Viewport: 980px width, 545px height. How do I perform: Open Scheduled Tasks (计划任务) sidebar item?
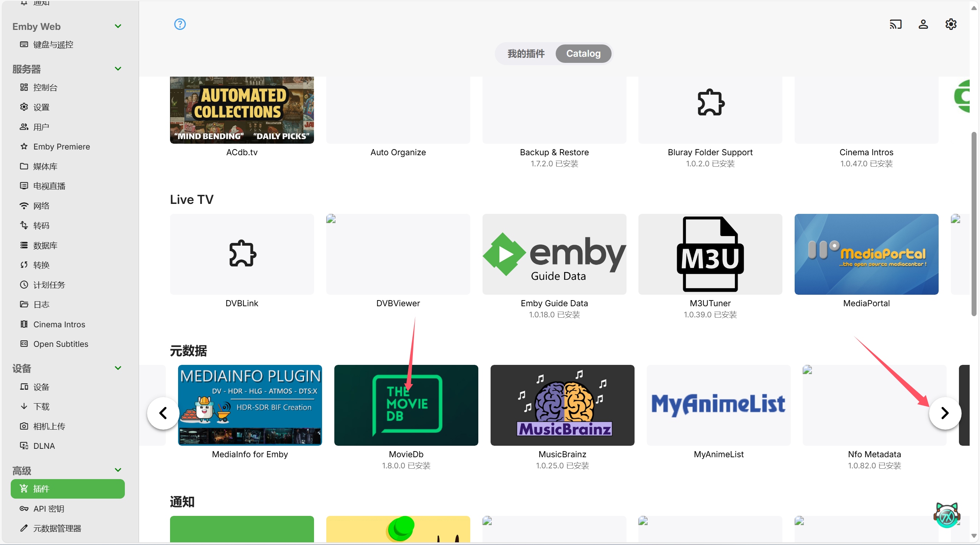(x=49, y=285)
